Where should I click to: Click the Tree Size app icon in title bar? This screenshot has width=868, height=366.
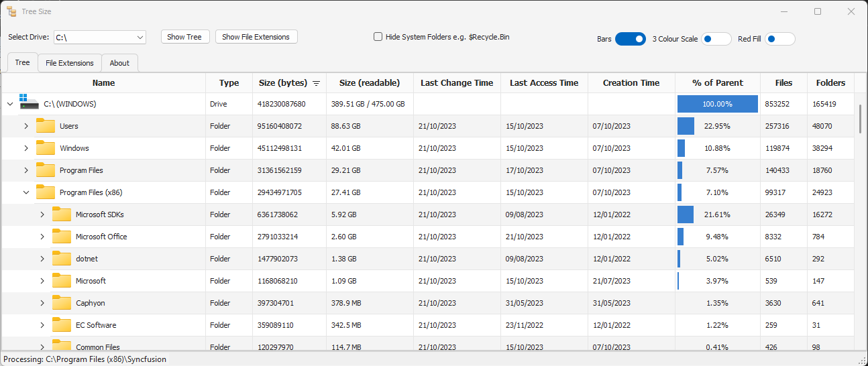point(11,11)
